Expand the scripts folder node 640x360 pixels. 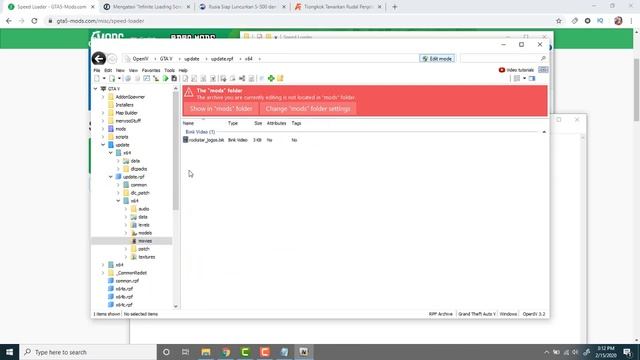click(x=103, y=137)
